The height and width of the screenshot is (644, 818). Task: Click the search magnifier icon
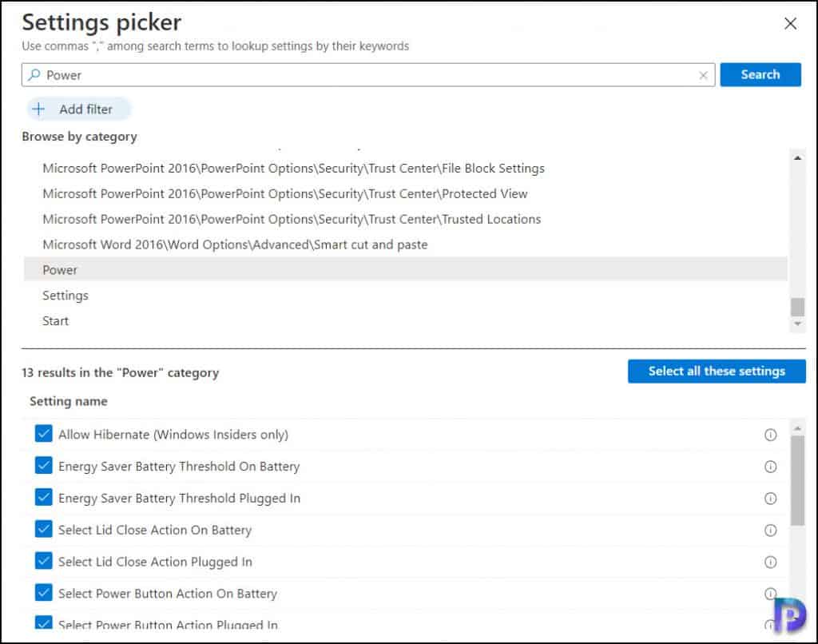point(34,74)
